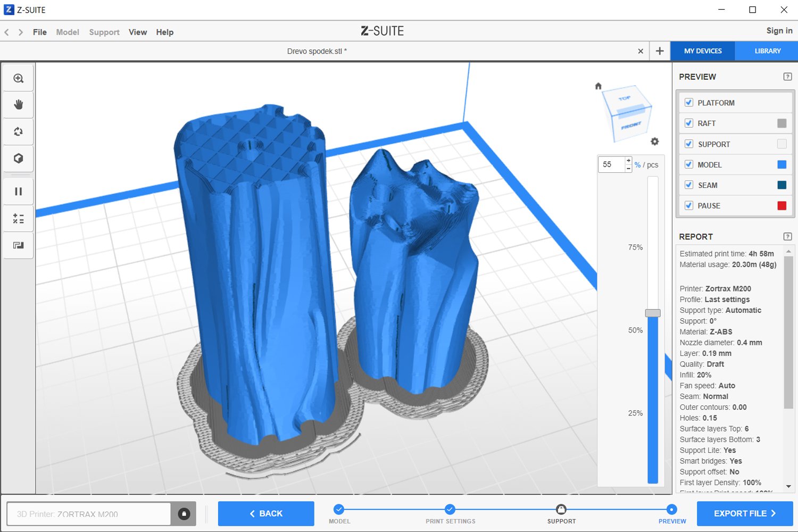Uncheck the PLATFORM checkbox
The height and width of the screenshot is (532, 798).
(689, 103)
